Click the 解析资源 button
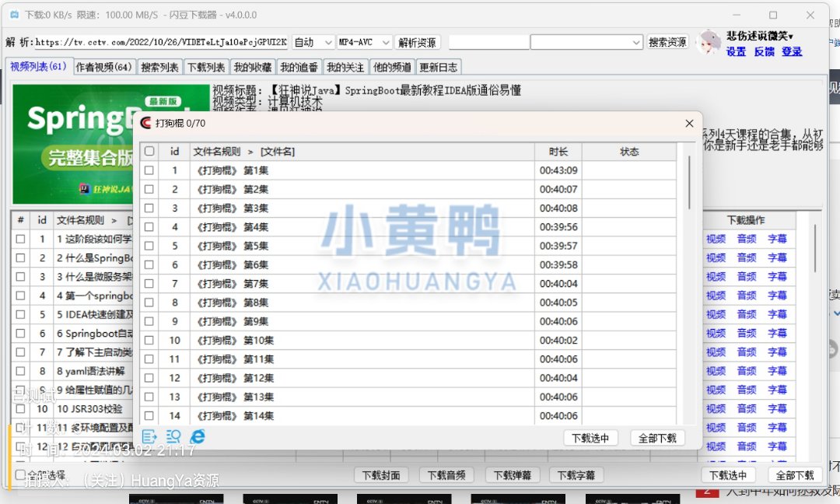 [x=418, y=42]
